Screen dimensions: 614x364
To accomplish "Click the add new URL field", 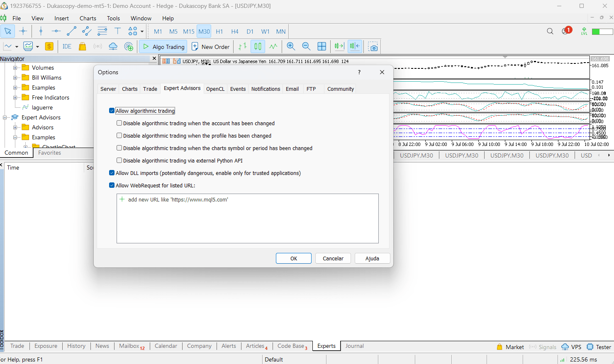I will [248, 199].
